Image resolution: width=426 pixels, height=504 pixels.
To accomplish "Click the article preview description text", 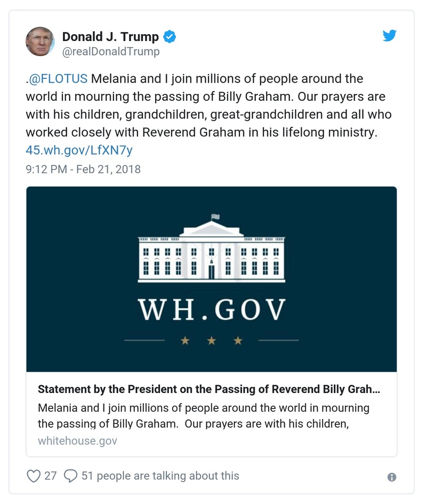I will click(203, 414).
